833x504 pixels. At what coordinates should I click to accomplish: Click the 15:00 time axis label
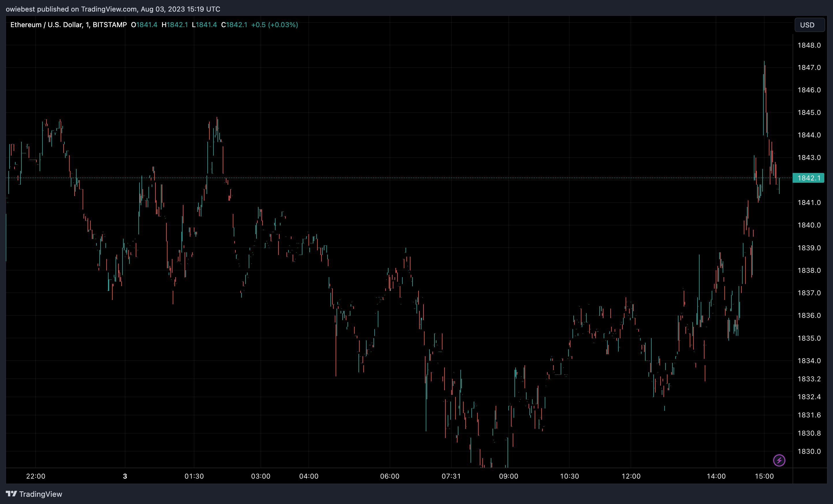[764, 476]
